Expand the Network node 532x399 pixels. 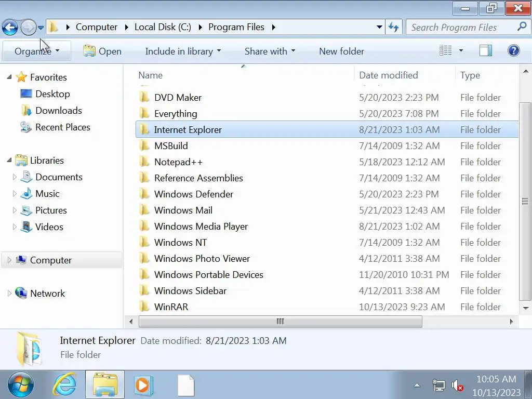9,293
